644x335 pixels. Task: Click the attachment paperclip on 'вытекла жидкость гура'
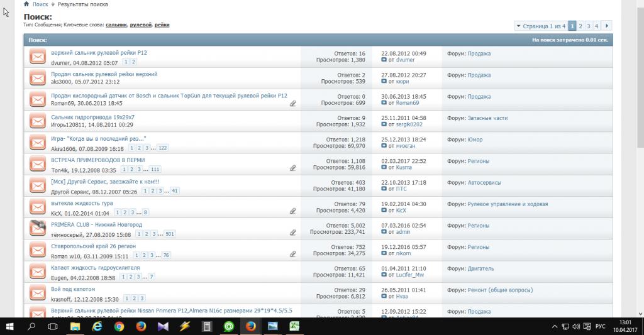(293, 211)
